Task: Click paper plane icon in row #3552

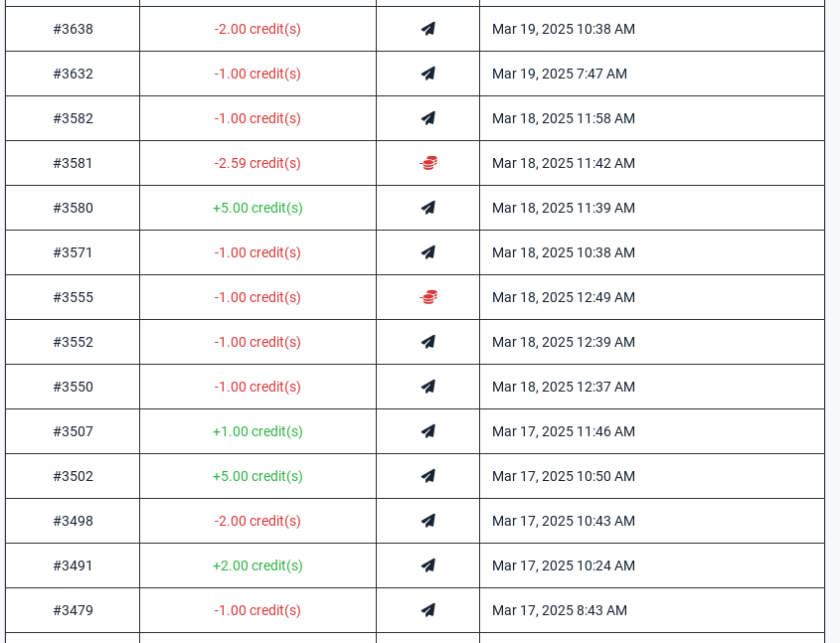Action: [x=428, y=342]
